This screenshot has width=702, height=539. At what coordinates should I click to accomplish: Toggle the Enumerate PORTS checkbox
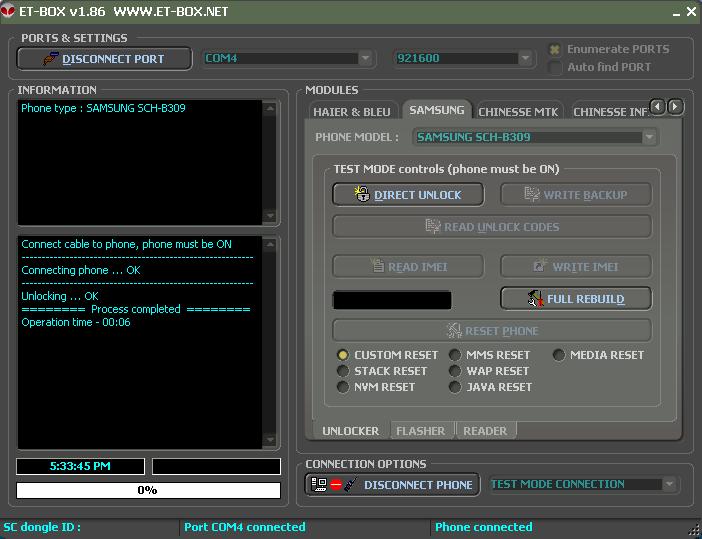(555, 49)
